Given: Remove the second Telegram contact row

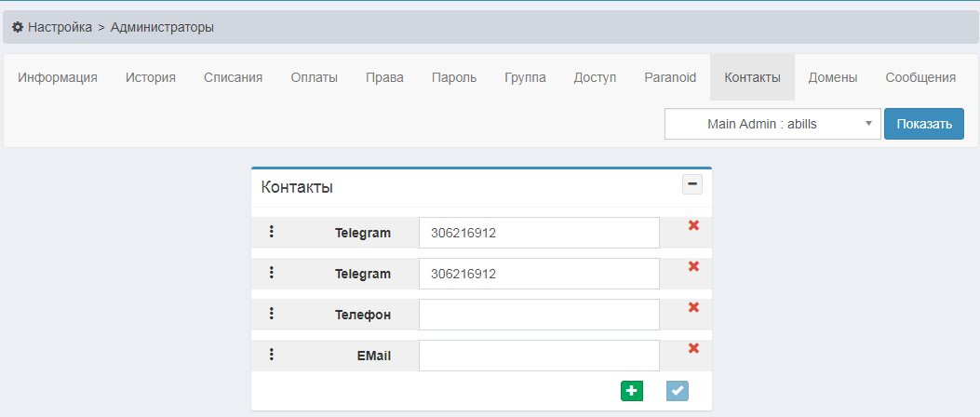Looking at the screenshot, I should coord(693,266).
